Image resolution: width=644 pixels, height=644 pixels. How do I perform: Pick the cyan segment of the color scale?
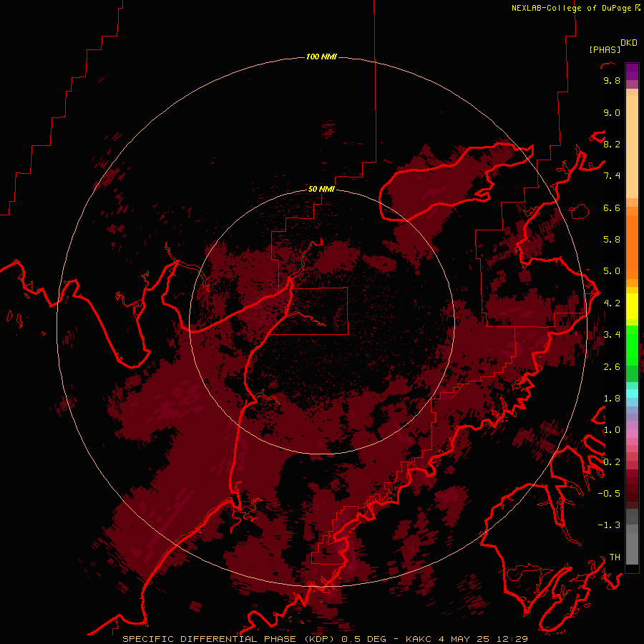632,394
